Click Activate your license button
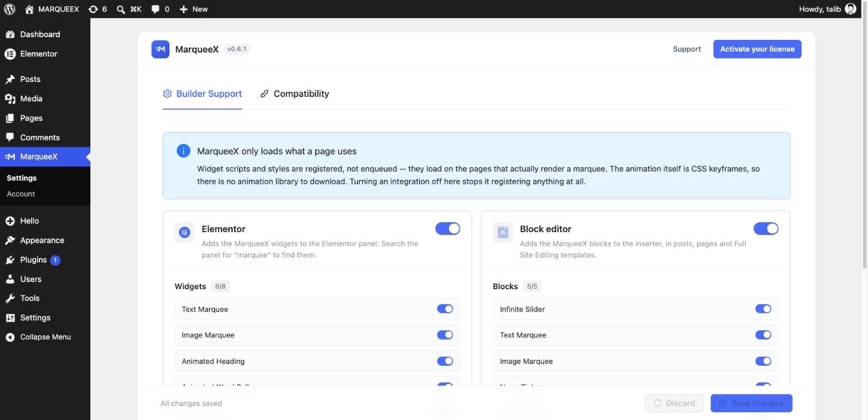Image resolution: width=868 pixels, height=420 pixels. pyautogui.click(x=757, y=49)
